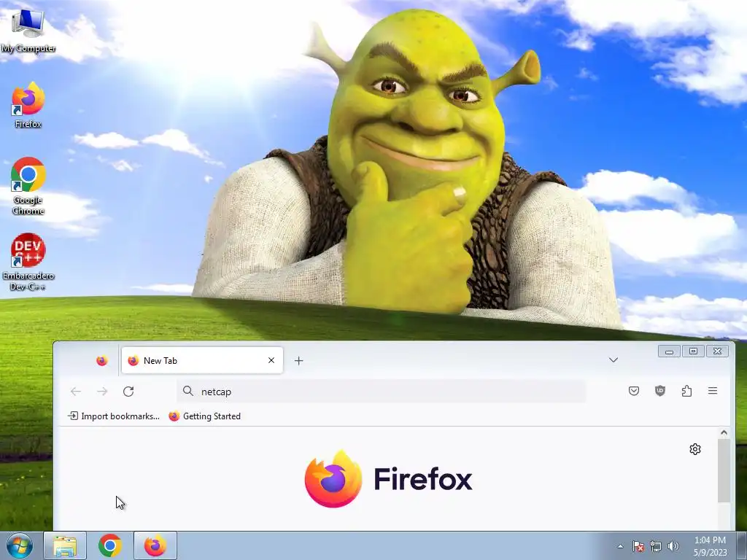Open the uBlock Origin shield icon
Image resolution: width=747 pixels, height=560 pixels.
pos(659,391)
